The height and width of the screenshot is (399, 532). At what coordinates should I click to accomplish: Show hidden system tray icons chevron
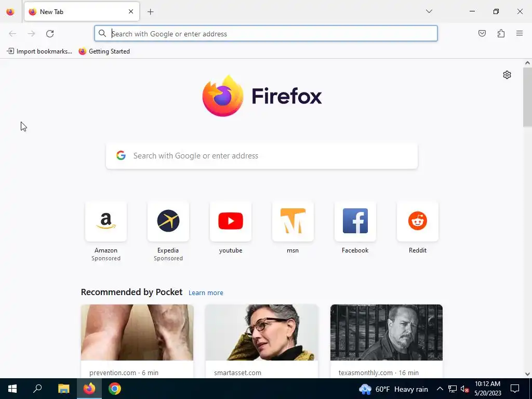pos(440,389)
